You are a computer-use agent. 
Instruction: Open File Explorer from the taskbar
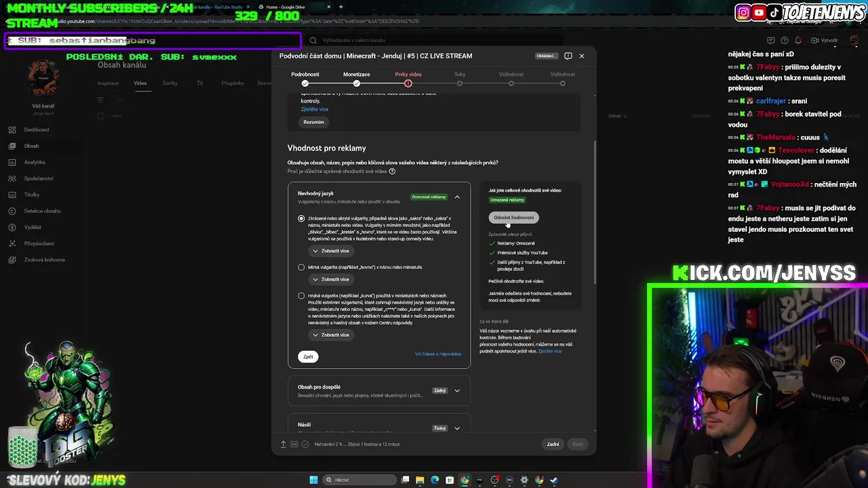tap(420, 480)
